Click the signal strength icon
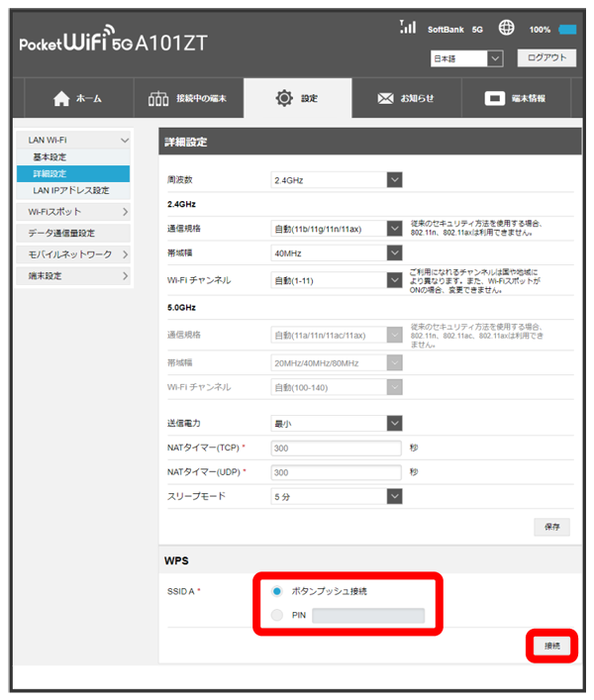This screenshot has height=700, width=594. click(x=407, y=28)
